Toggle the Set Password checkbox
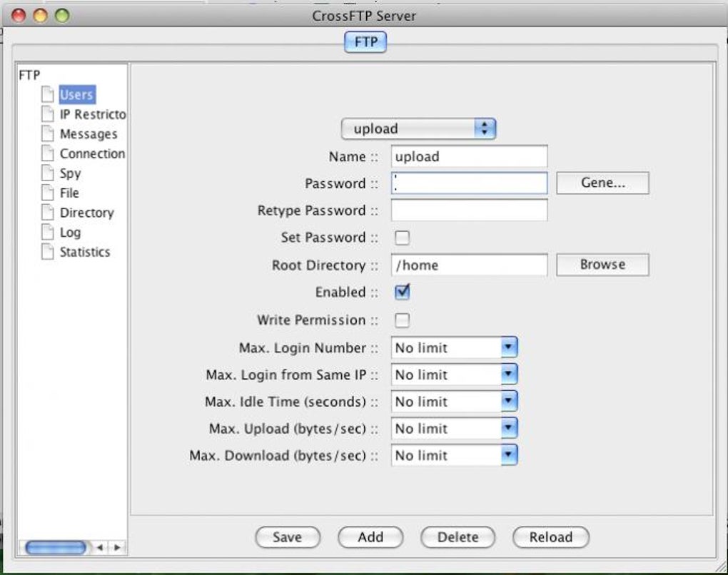This screenshot has height=575, width=728. tap(402, 238)
